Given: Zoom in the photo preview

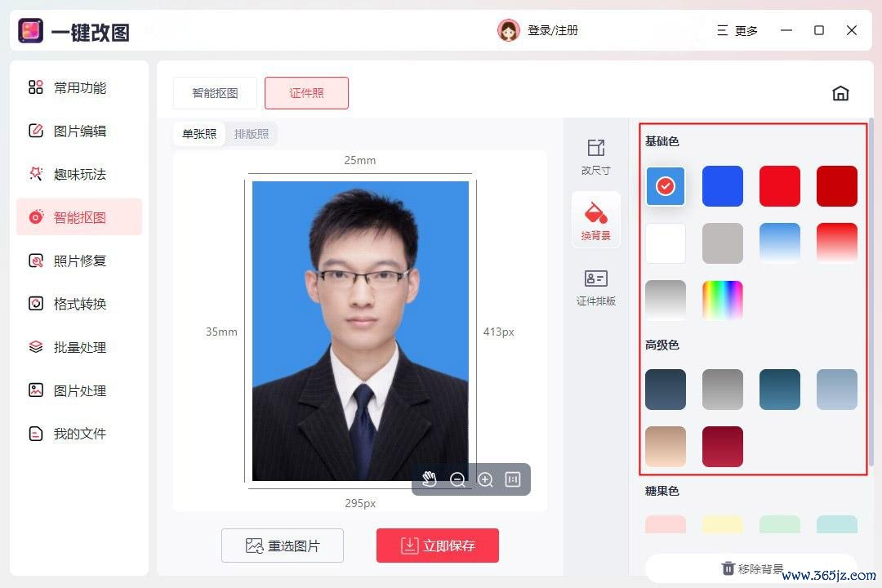Looking at the screenshot, I should 485,479.
